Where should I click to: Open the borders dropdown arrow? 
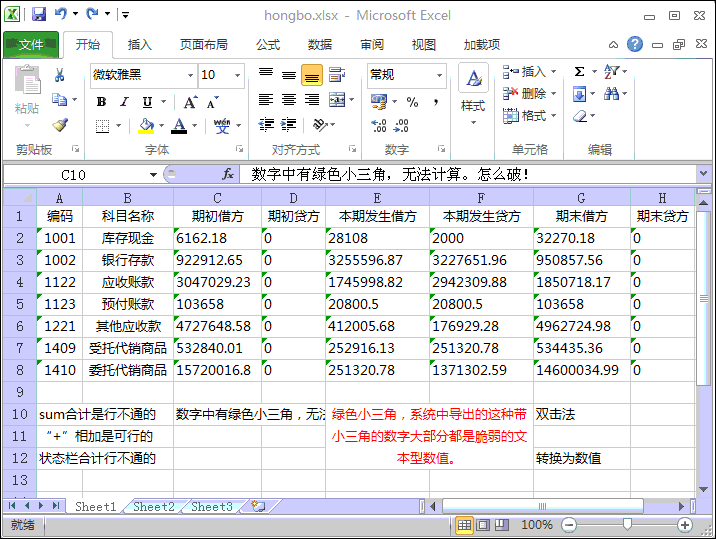(118, 125)
